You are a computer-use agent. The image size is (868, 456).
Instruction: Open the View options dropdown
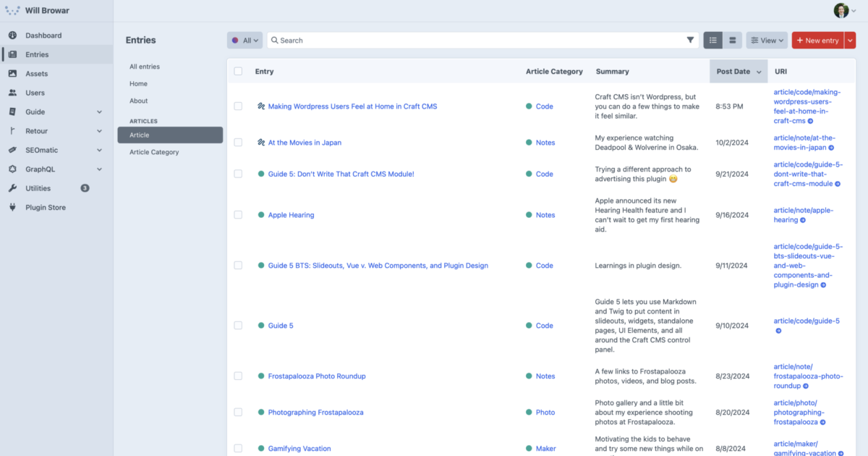tap(767, 41)
